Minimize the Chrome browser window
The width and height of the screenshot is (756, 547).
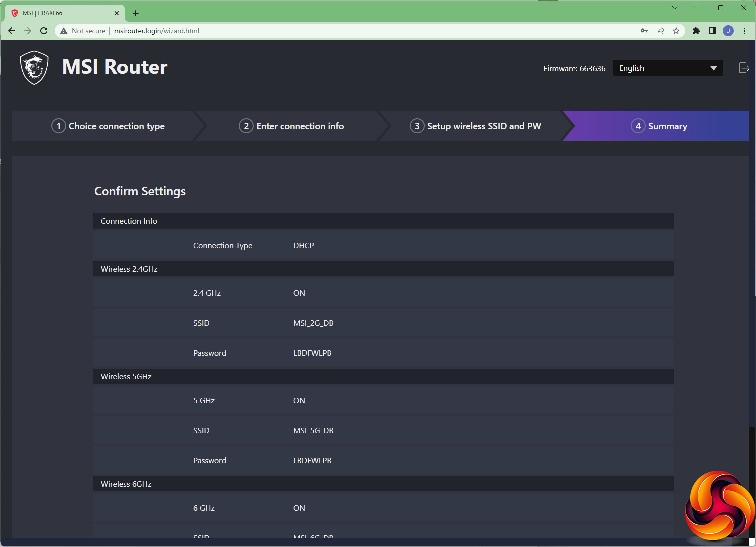[x=698, y=8]
